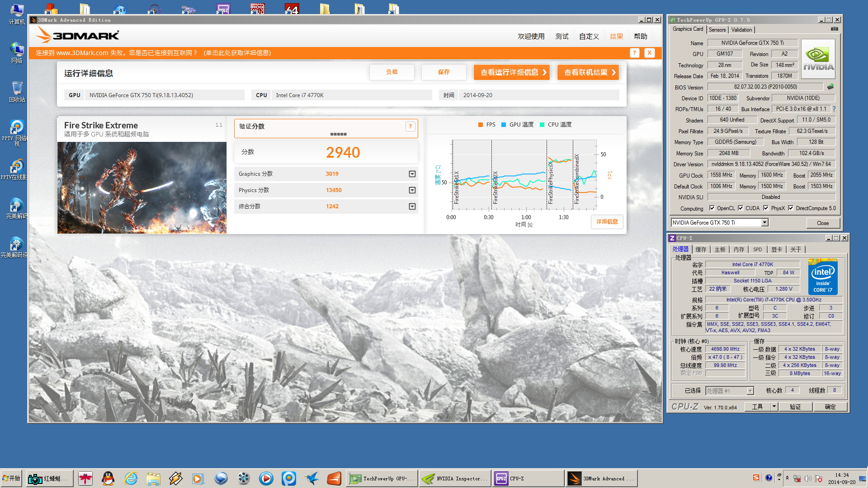
Task: Switch to the Sensors tab in GPU-Z
Action: tap(717, 30)
